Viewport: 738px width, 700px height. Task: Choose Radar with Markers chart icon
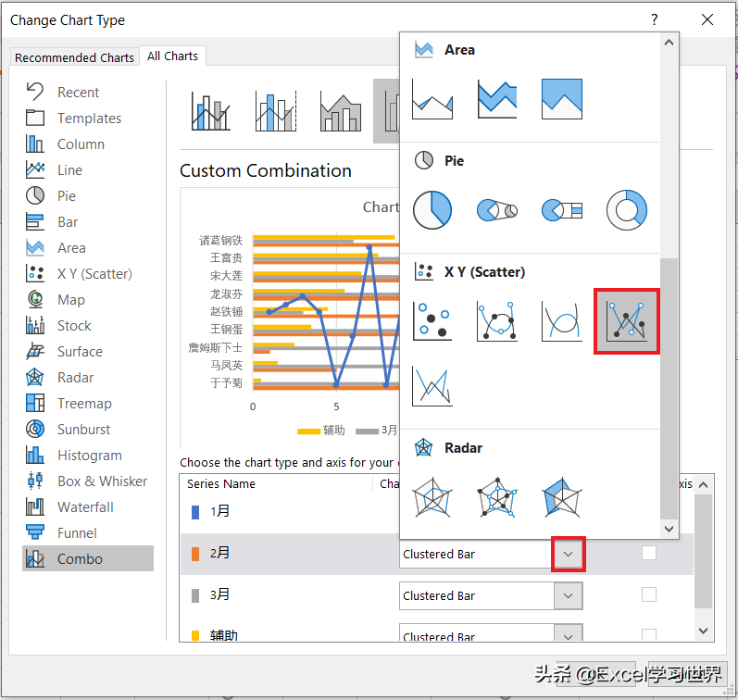click(x=497, y=497)
